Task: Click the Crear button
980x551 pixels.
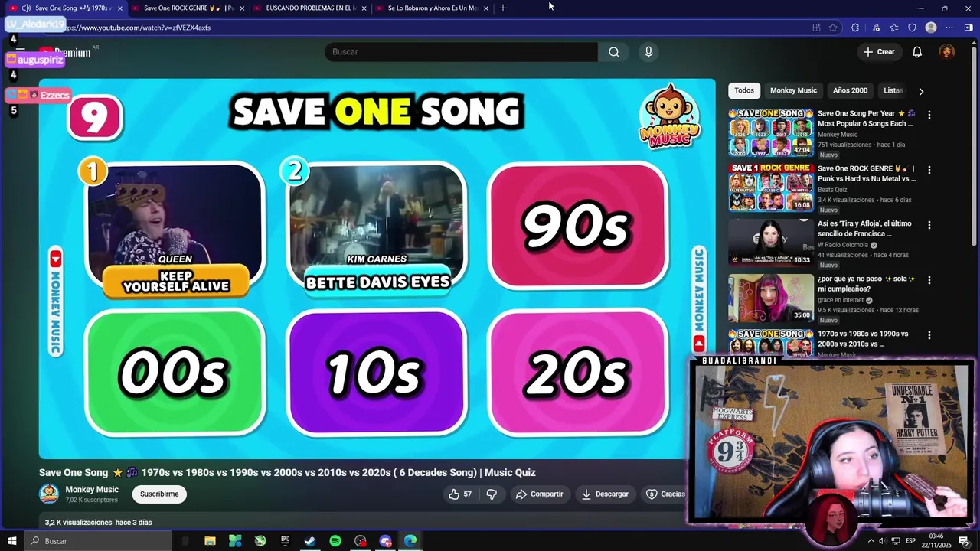Action: click(879, 52)
